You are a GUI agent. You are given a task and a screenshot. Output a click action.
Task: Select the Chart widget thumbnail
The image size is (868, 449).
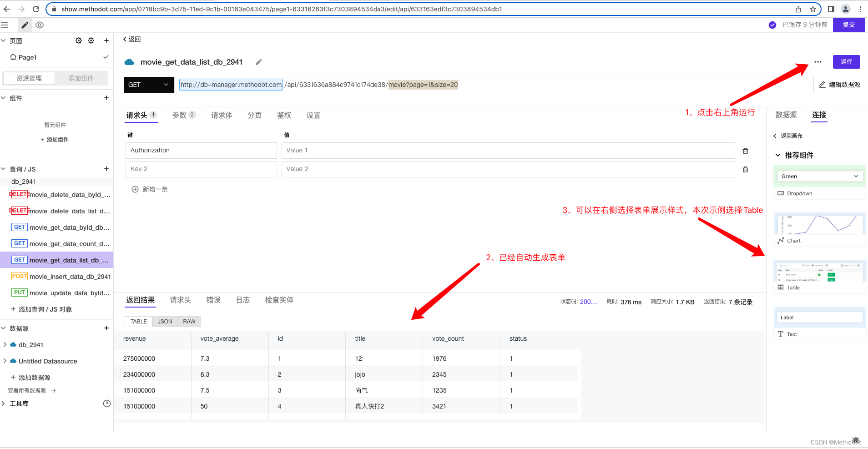819,229
